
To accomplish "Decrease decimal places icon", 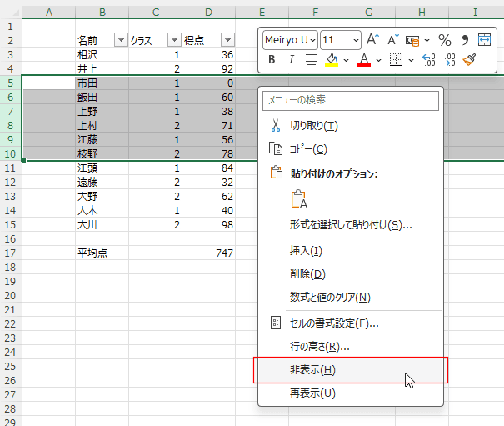I will click(x=449, y=60).
